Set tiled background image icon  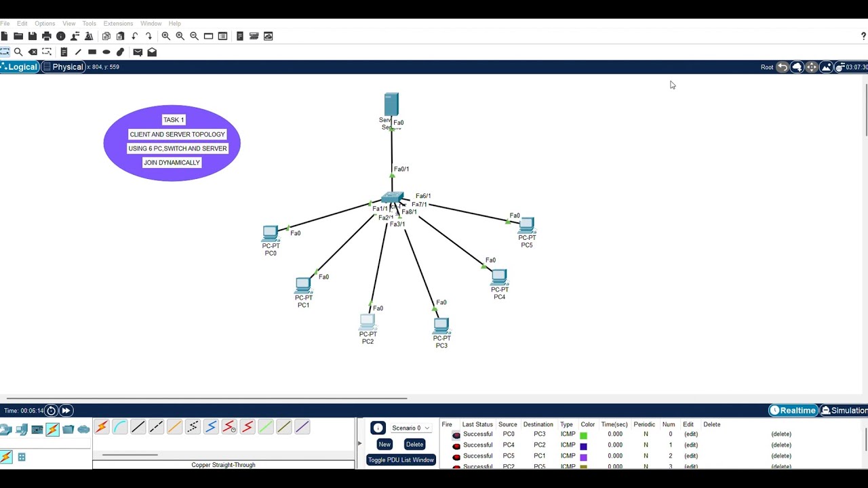point(826,67)
